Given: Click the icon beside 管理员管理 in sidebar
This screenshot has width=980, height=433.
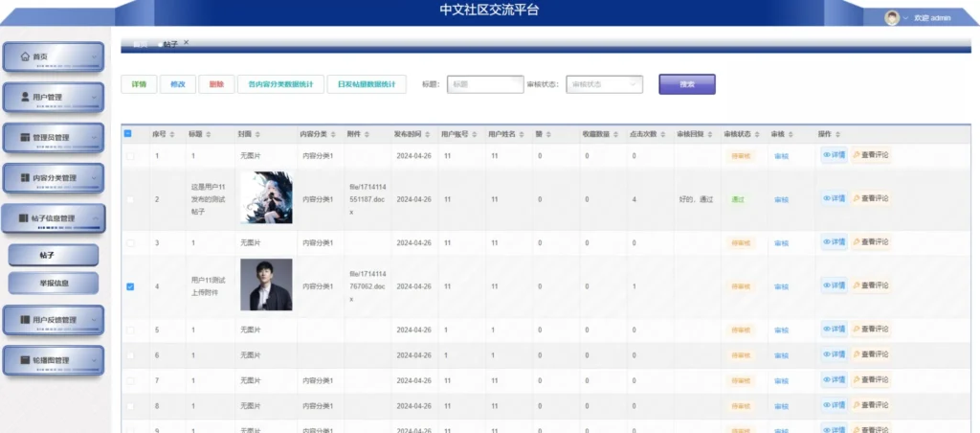Looking at the screenshot, I should pos(25,138).
